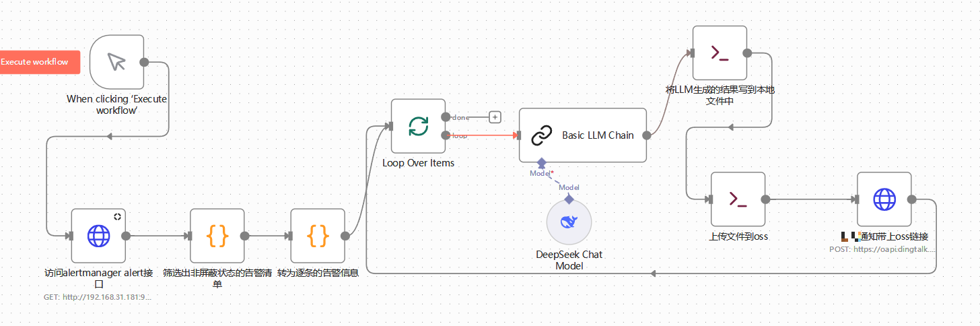The width and height of the screenshot is (980, 326).
Task: Open the terminal node writing LLM result locally
Action: click(x=720, y=53)
